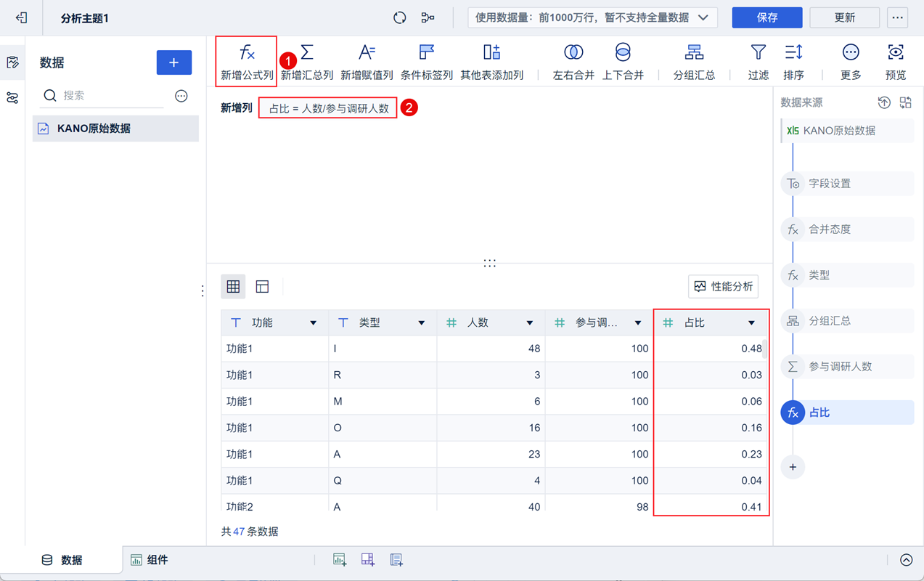Image resolution: width=924 pixels, height=581 pixels.
Task: Select the 分组汇总 step in data source
Action: [848, 321]
